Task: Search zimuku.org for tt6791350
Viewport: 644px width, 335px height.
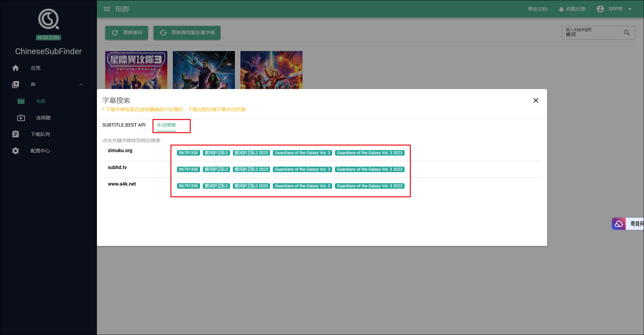Action: tap(188, 153)
